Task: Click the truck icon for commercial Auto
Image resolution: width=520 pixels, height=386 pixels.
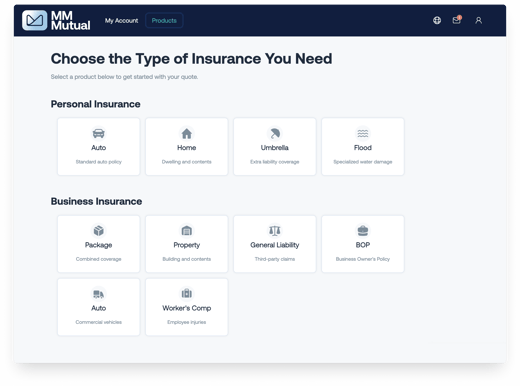Action: (99, 294)
